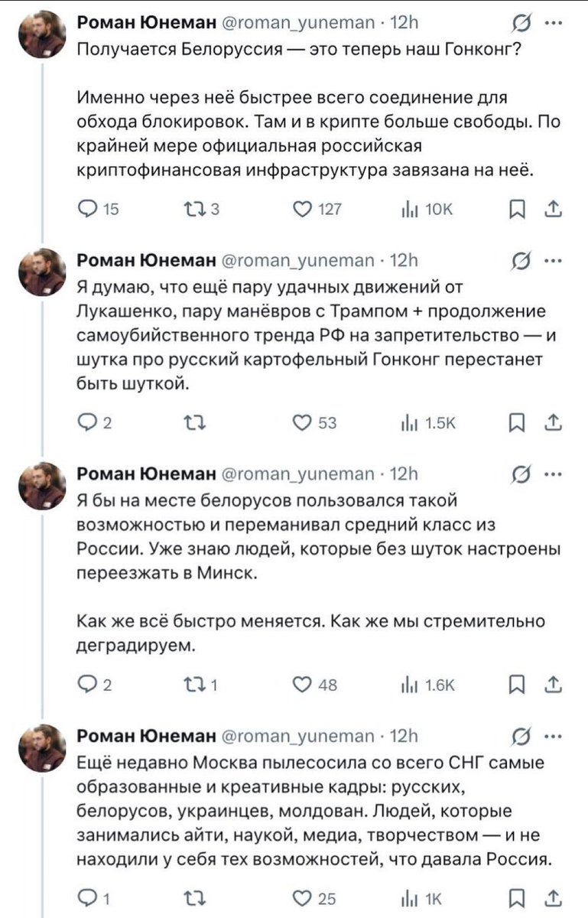The width and height of the screenshot is (588, 918).
Task: Click the avatar on the second tweet
Action: point(43,272)
